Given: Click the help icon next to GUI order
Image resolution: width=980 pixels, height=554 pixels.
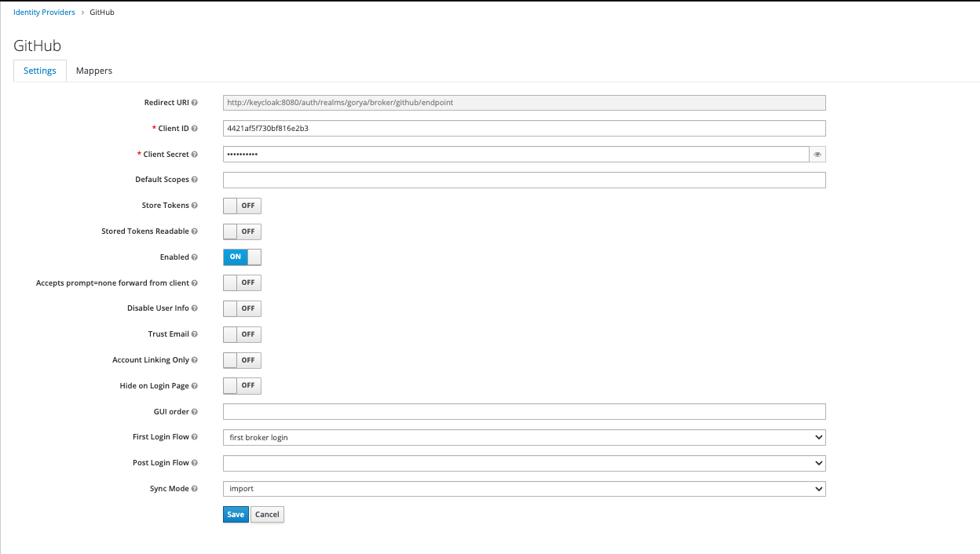Looking at the screenshot, I should pos(195,412).
